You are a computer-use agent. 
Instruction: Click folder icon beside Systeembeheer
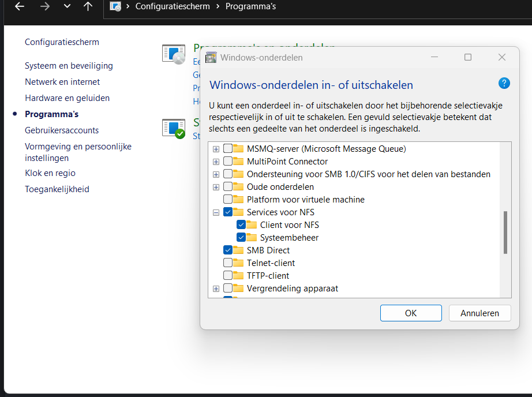pyautogui.click(x=252, y=237)
